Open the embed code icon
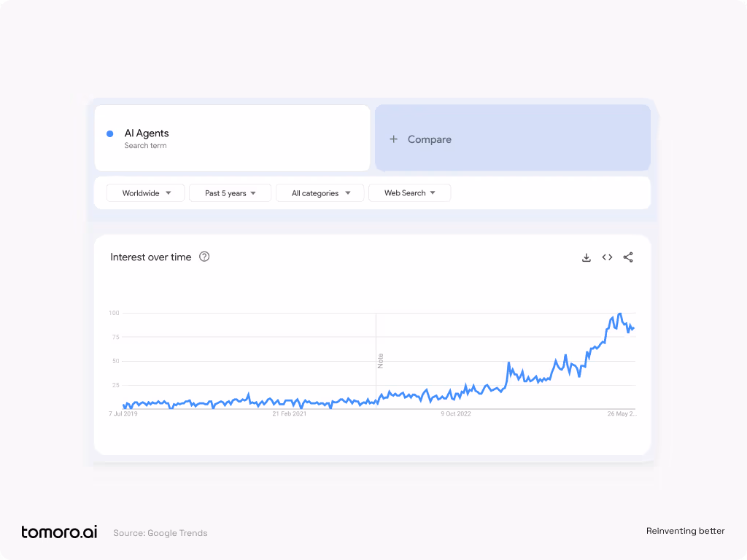The width and height of the screenshot is (747, 560). (607, 257)
